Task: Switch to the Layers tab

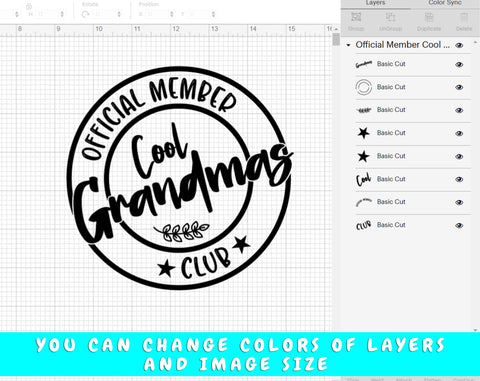Action: [x=375, y=3]
